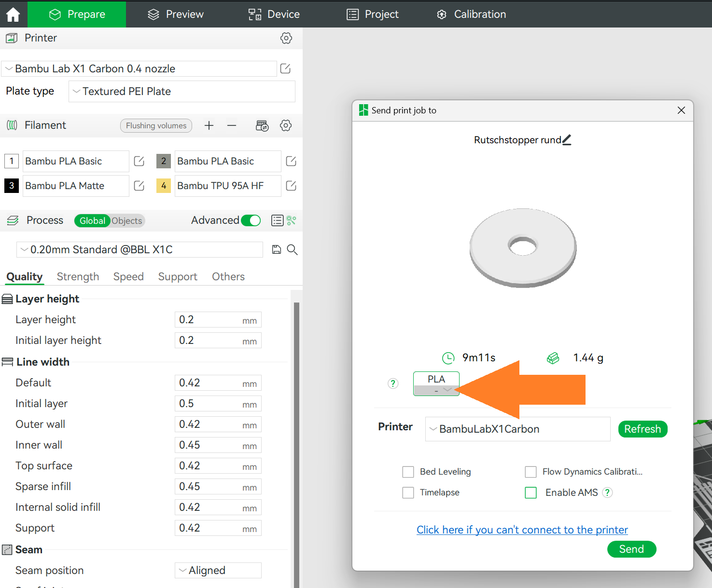The image size is (712, 588).
Task: Switch to the Device tab
Action: point(274,14)
